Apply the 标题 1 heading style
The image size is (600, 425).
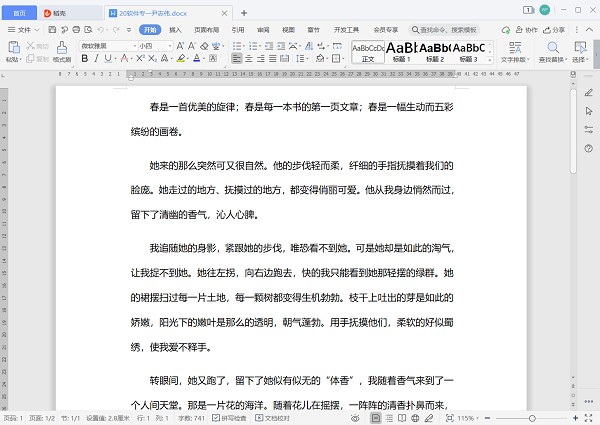tap(401, 51)
